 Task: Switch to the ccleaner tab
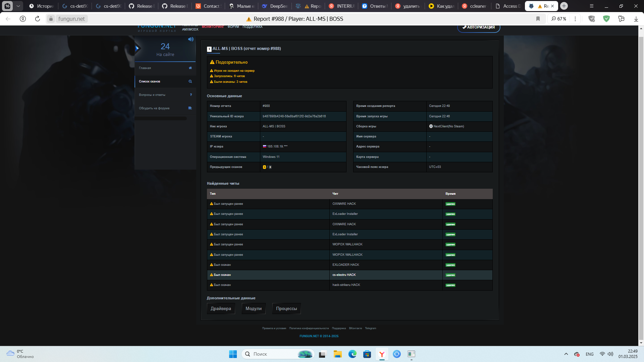(x=474, y=6)
